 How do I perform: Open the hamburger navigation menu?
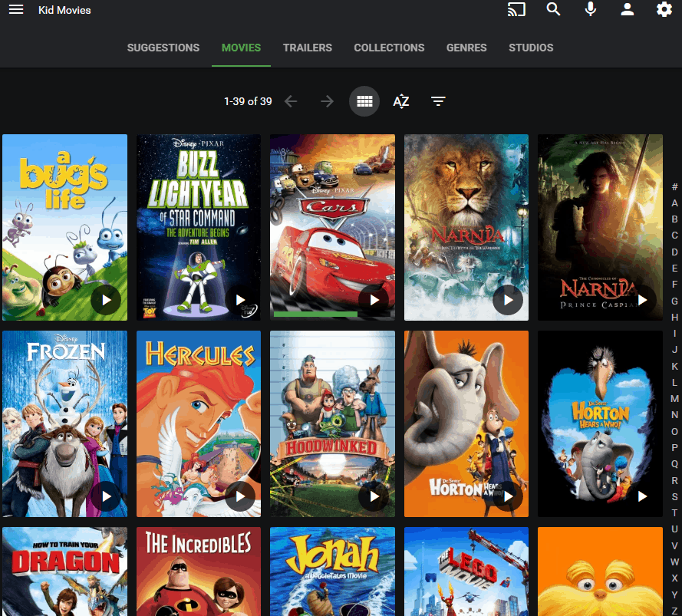[x=16, y=9]
